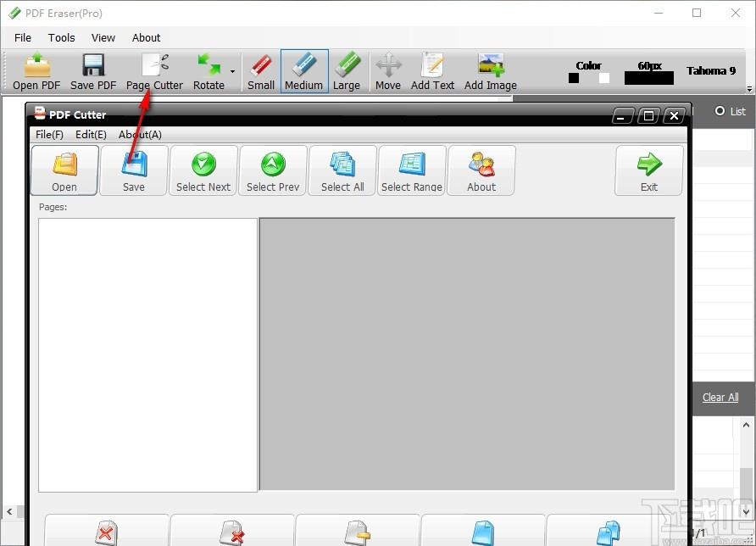
Task: Open File(F) menu in PDF Cutter
Action: 49,135
